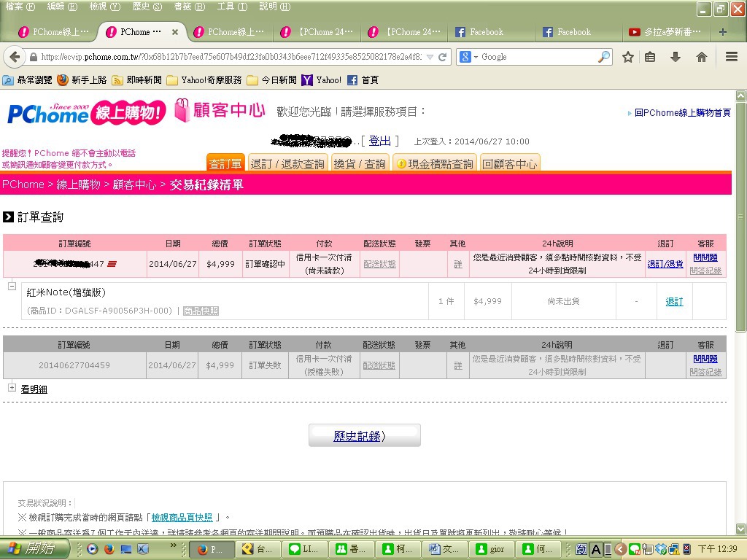Open the 書籤 menu
The image size is (747, 560).
(x=189, y=7)
